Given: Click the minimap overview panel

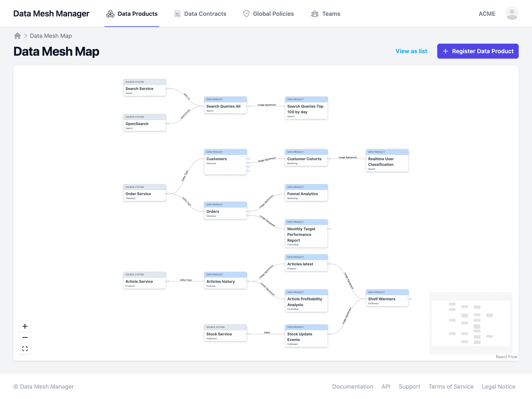Looking at the screenshot, I should coord(471,323).
